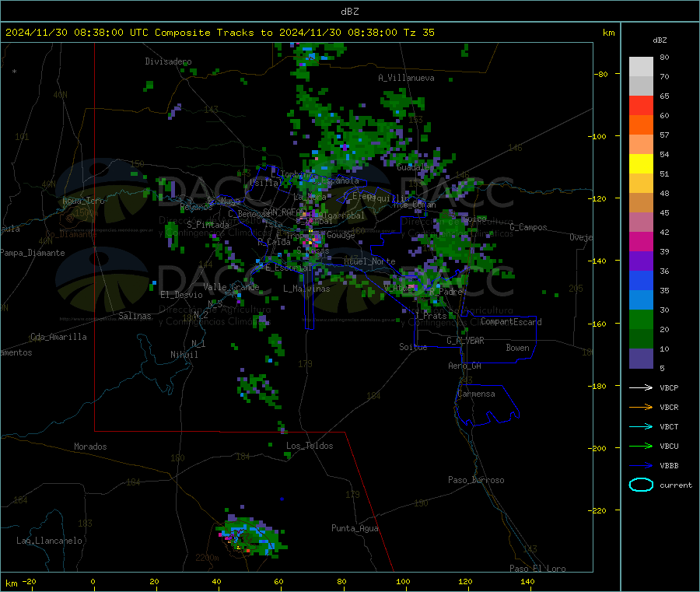Click the El_Desvio map label
The width and height of the screenshot is (700, 592).
pyautogui.click(x=181, y=295)
